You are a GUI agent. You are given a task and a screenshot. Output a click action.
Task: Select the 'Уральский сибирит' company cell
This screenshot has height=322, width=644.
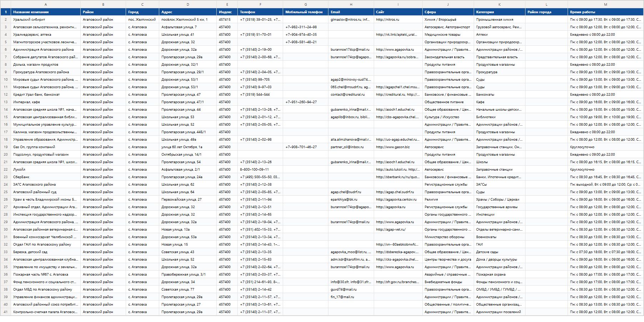(46, 20)
